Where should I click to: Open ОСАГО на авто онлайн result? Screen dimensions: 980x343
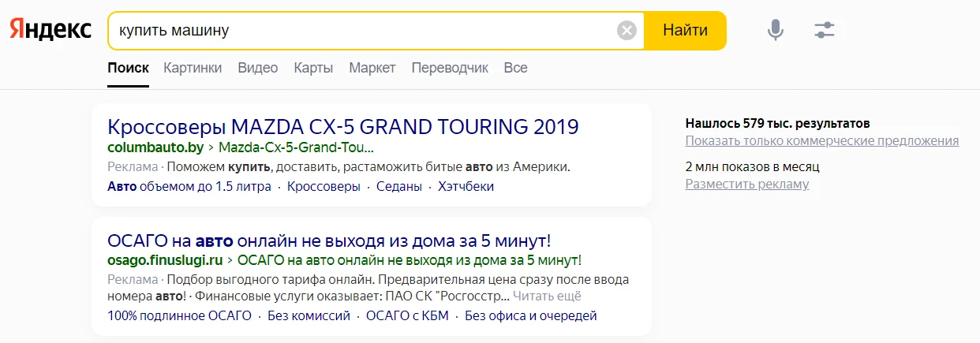click(x=328, y=240)
